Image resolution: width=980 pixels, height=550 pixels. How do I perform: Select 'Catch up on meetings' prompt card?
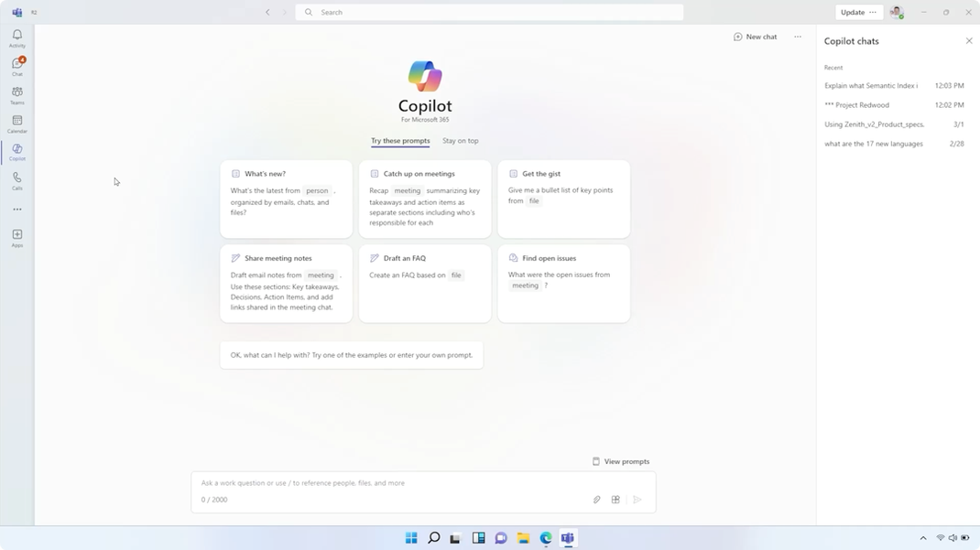(x=425, y=200)
